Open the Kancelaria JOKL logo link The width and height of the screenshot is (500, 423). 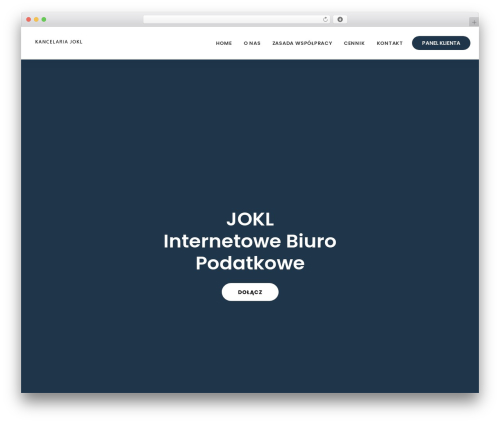[x=59, y=42]
